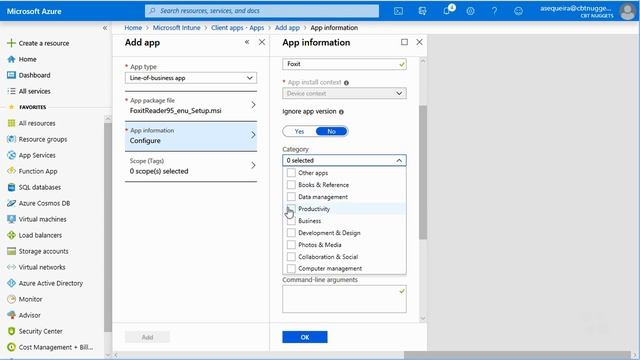Click the All services list icon
640x360 pixels.
11,91
